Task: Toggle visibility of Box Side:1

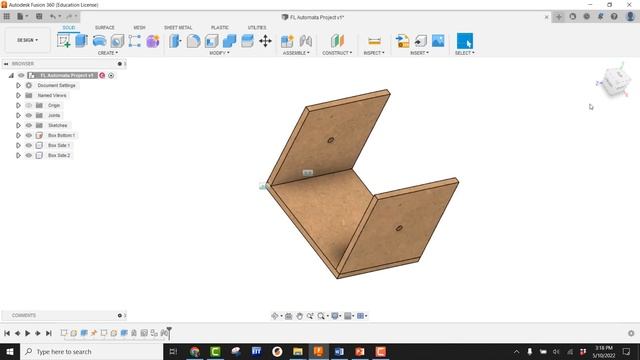Action: (29, 145)
